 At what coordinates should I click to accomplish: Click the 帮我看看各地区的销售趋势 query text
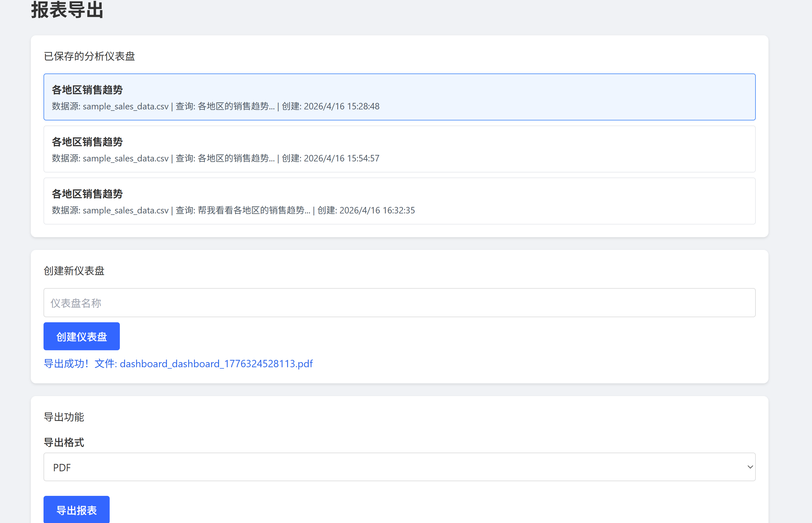point(254,210)
